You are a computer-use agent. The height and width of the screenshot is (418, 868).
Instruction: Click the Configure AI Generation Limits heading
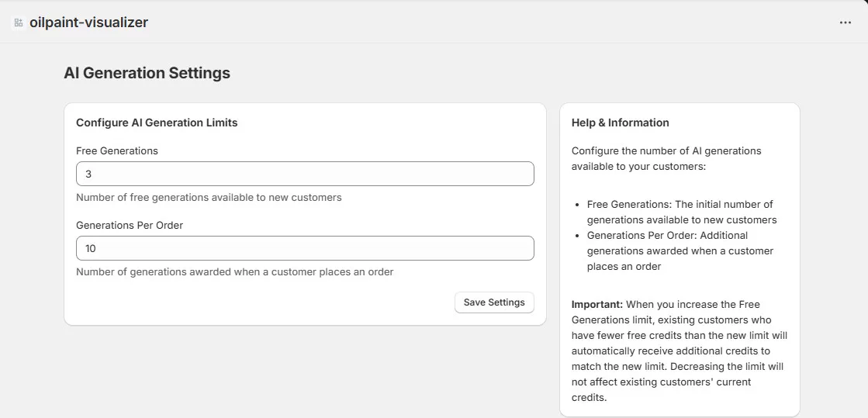point(157,123)
